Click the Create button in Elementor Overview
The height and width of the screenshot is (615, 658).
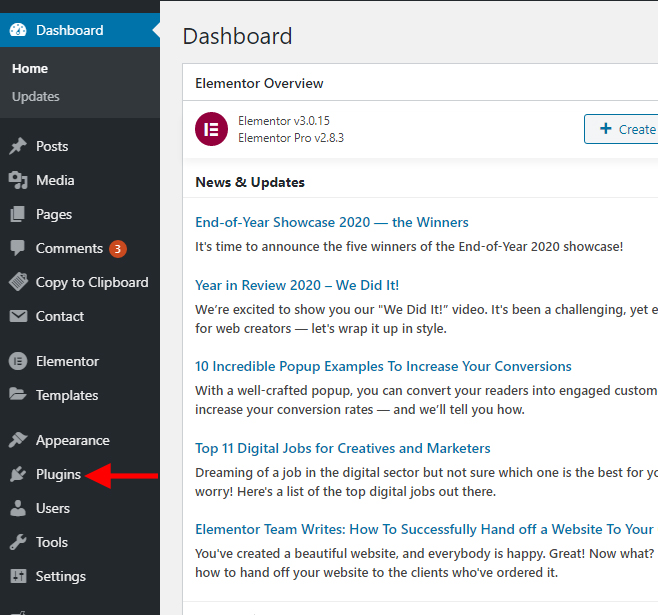click(x=621, y=129)
